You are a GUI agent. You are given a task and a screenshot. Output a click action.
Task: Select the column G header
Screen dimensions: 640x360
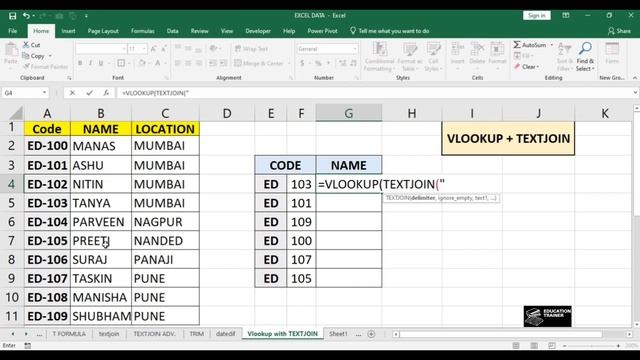pyautogui.click(x=349, y=113)
